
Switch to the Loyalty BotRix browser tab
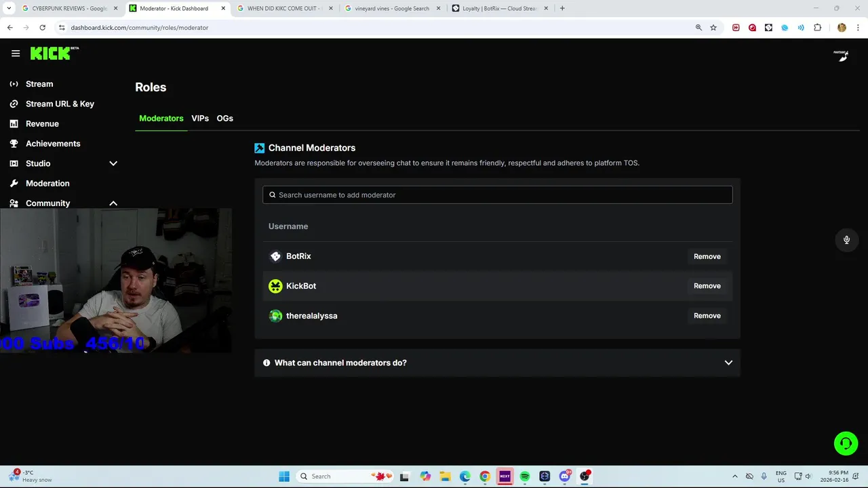click(499, 8)
